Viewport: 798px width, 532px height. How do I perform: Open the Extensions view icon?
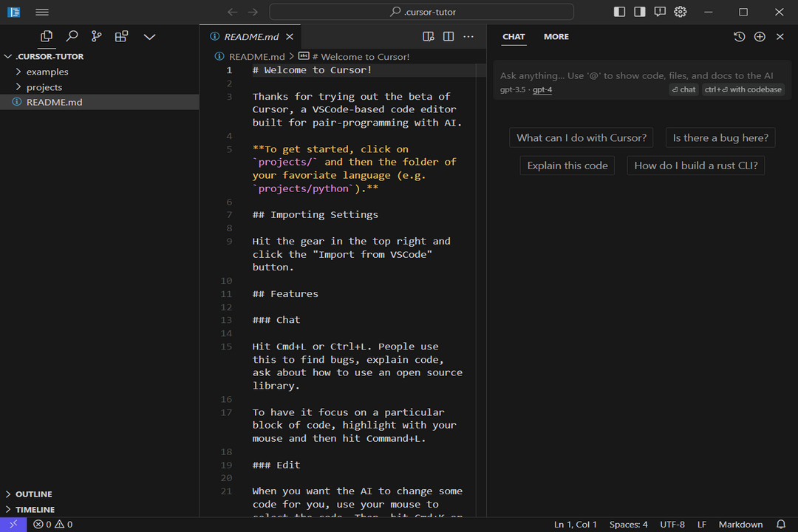click(121, 36)
